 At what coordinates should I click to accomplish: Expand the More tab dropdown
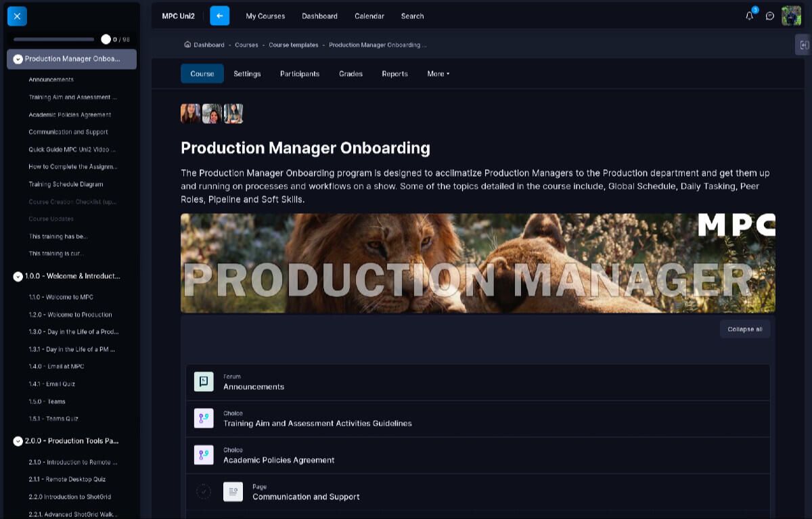click(438, 74)
